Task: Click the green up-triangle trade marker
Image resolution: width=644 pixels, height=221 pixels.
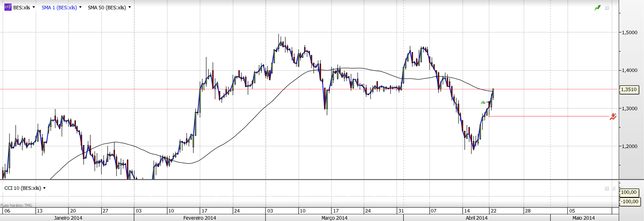Action: click(x=483, y=102)
